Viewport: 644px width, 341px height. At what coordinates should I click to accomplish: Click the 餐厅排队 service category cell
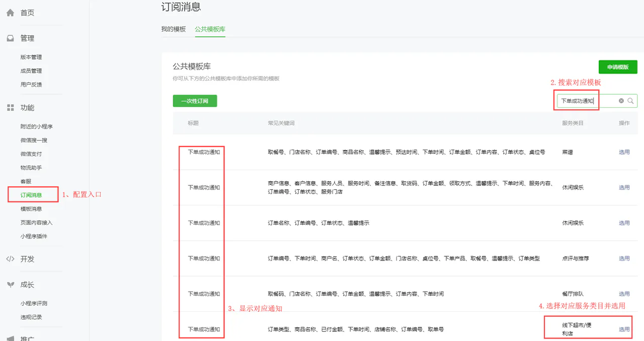(x=573, y=294)
